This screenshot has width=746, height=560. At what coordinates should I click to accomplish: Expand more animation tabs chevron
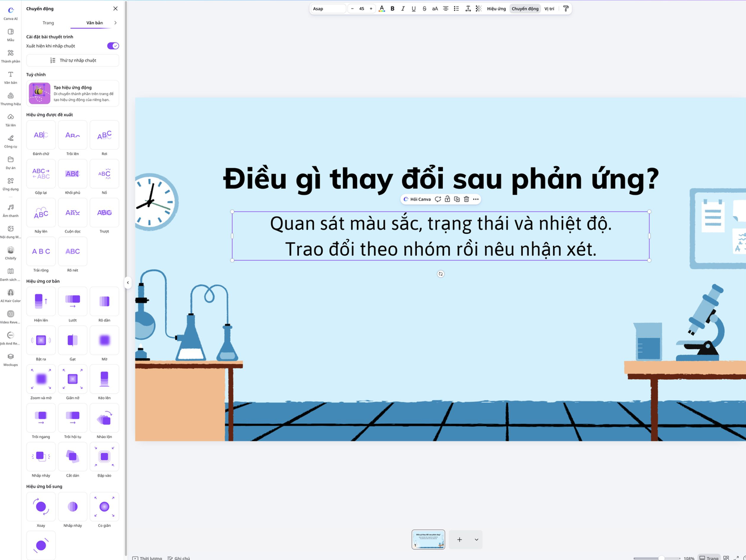(x=115, y=22)
